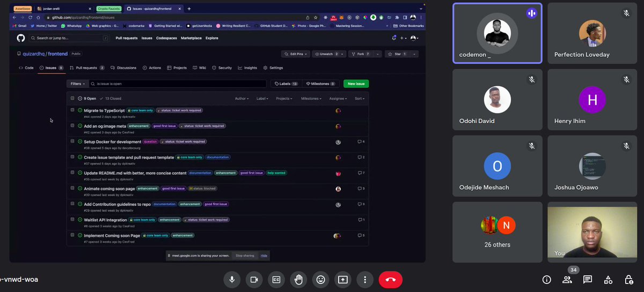Expand the Milestones filter dropdown
The width and height of the screenshot is (644, 292).
click(311, 99)
